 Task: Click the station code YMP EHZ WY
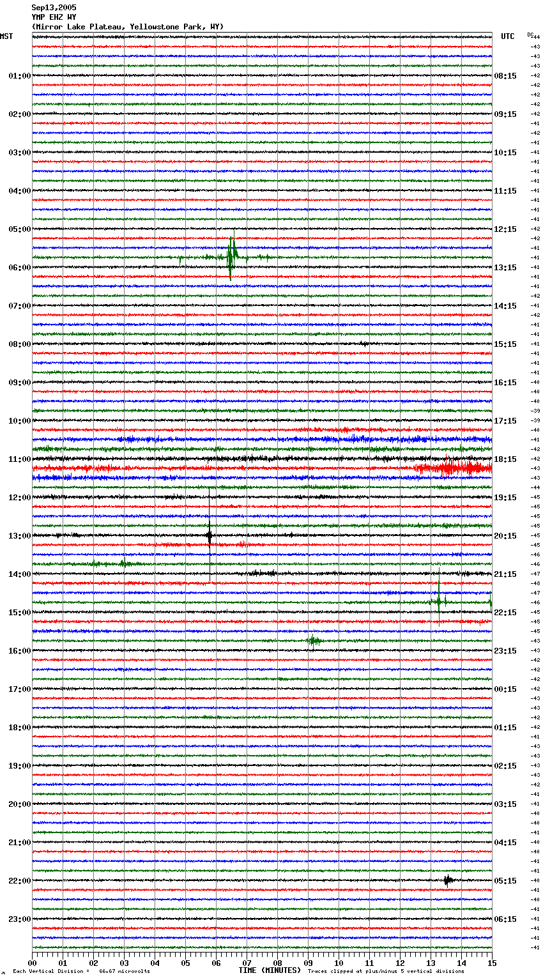click(54, 17)
